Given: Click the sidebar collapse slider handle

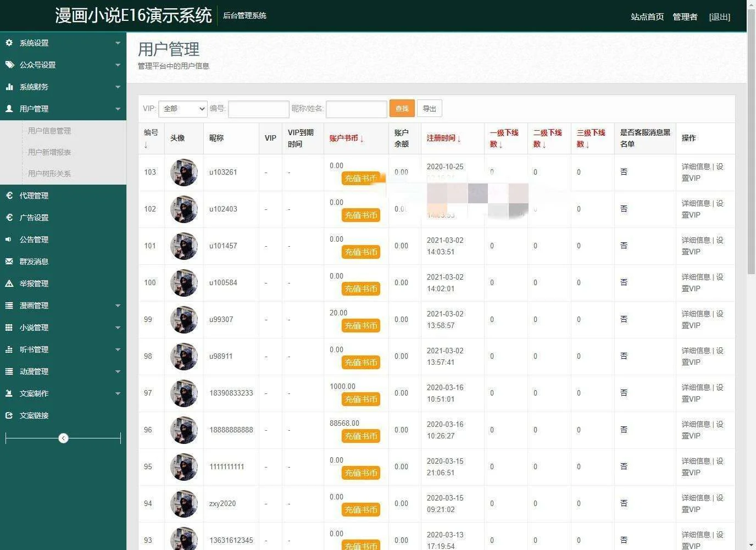Looking at the screenshot, I should [x=63, y=438].
